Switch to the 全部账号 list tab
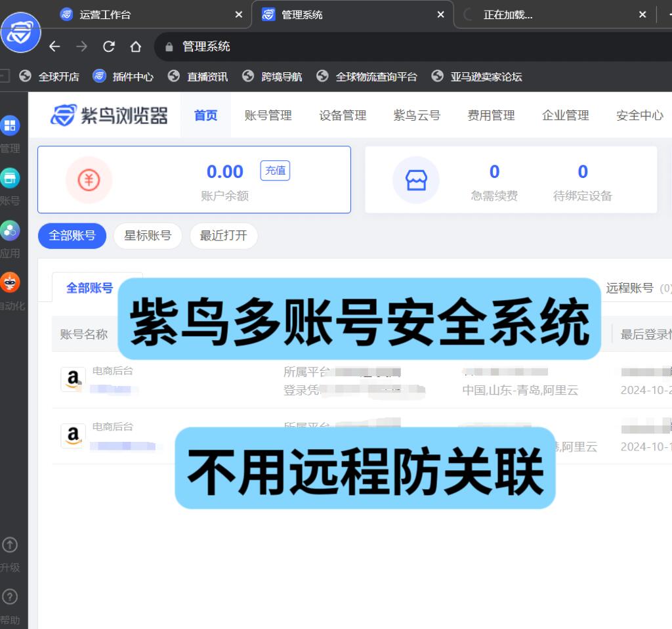 [x=89, y=288]
